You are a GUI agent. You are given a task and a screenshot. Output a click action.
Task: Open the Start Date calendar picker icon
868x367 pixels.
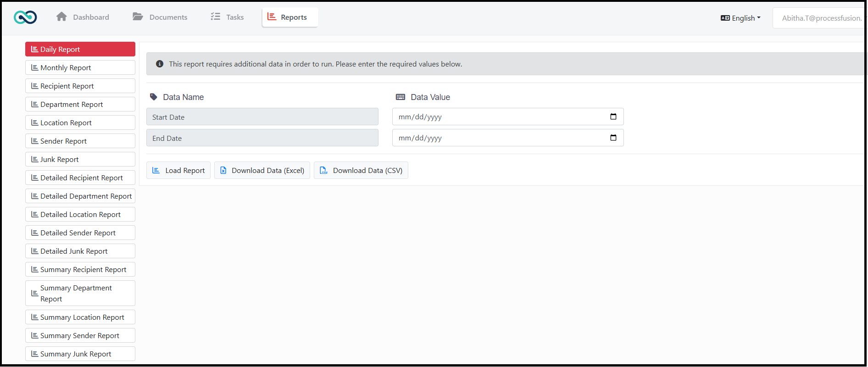(613, 117)
